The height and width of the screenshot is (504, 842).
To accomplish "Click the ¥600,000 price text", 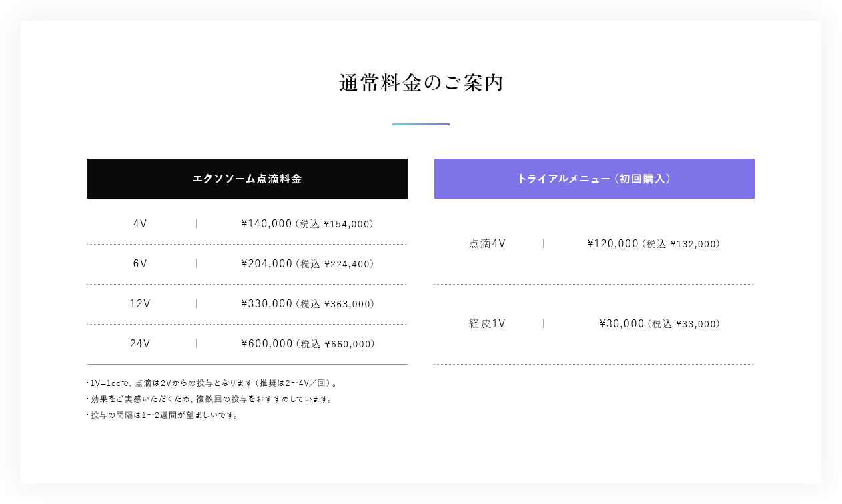I will pyautogui.click(x=267, y=344).
